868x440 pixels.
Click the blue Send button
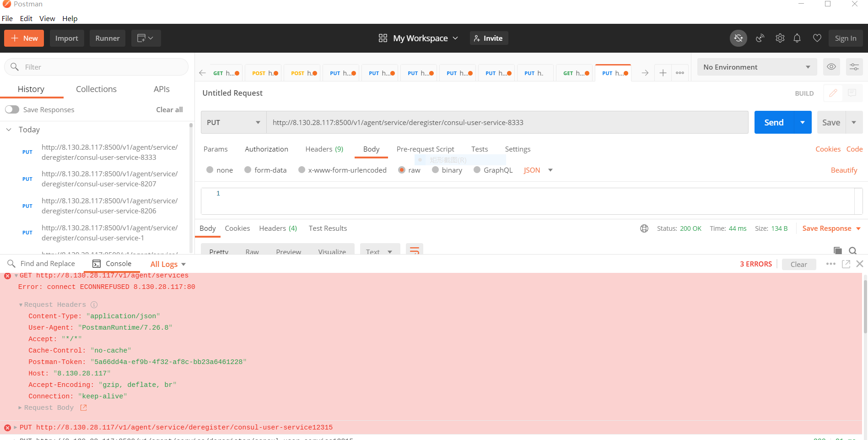coord(774,122)
